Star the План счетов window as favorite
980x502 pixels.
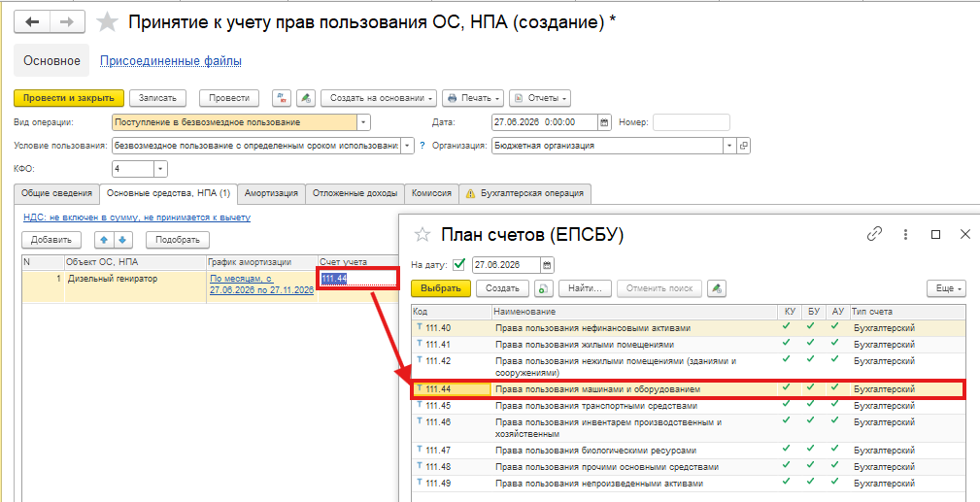click(x=423, y=234)
